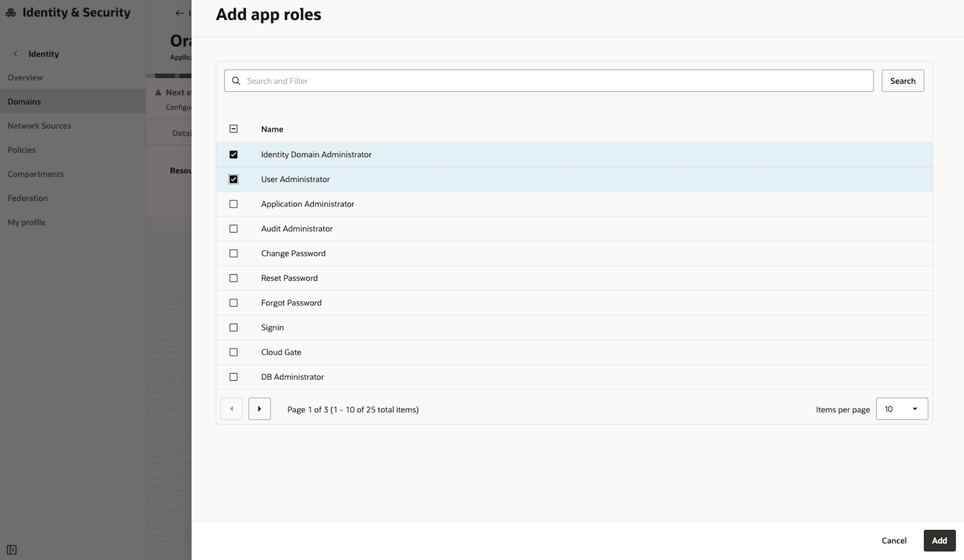The width and height of the screenshot is (964, 560).
Task: Click the warning triangle next to Next steps
Action: point(158,92)
